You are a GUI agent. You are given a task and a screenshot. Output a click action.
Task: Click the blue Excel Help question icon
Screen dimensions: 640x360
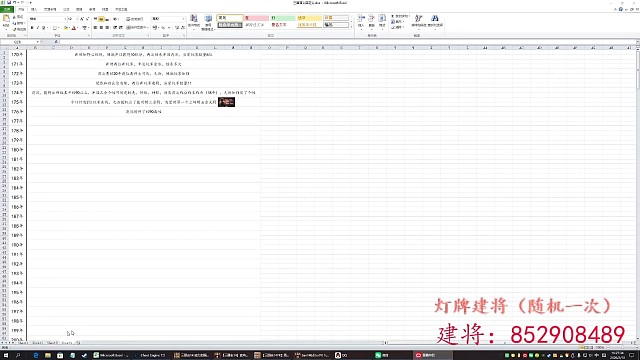[x=621, y=9]
